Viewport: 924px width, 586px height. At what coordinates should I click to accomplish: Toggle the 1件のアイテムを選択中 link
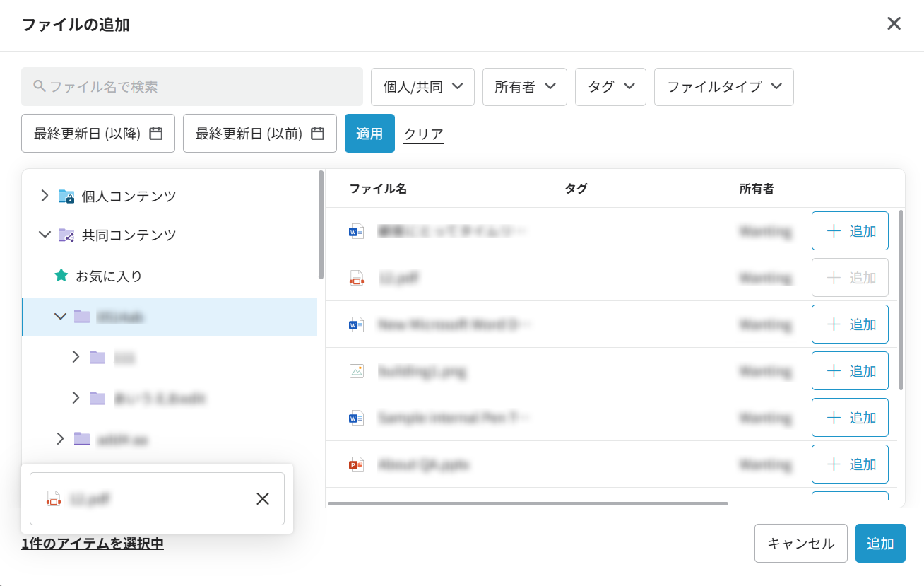tap(93, 544)
